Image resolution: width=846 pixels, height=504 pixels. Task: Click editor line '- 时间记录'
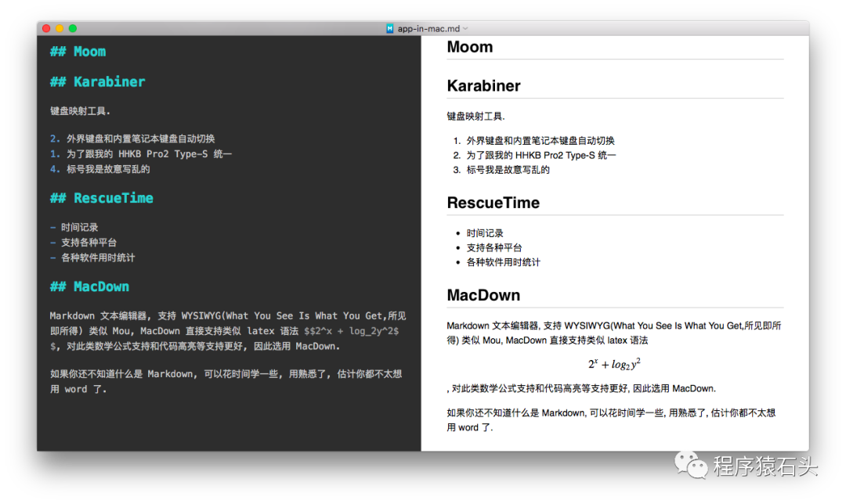(x=74, y=228)
